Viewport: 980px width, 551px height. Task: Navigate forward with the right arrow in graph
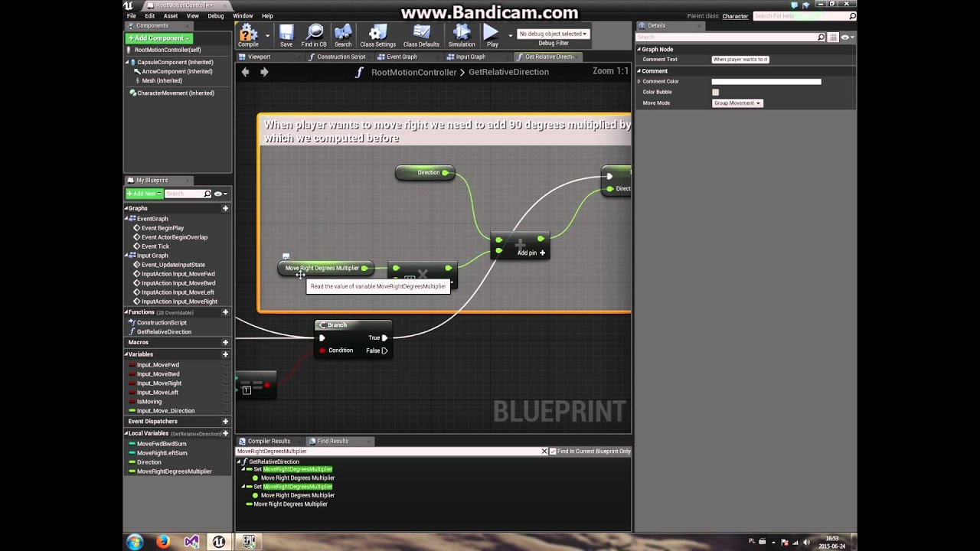point(264,72)
